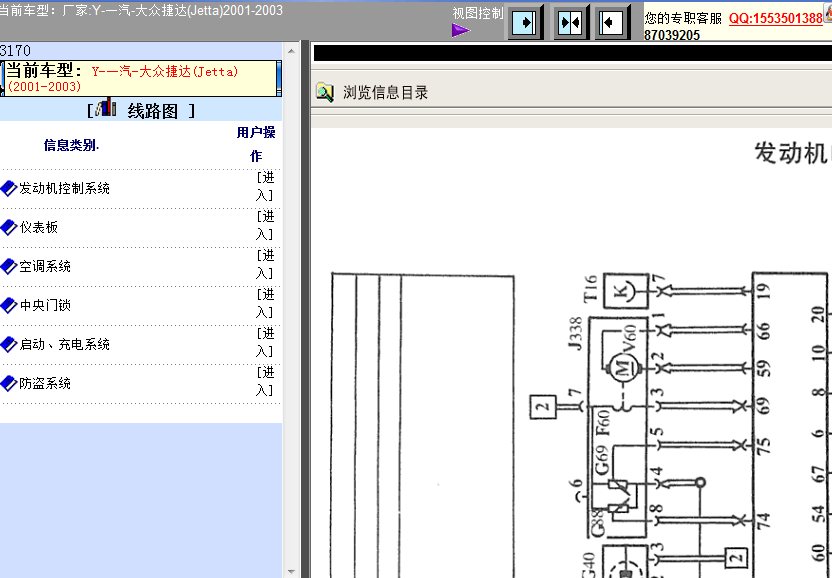
Task: Open 仪表板 via its 进入 link
Action: pos(265,226)
